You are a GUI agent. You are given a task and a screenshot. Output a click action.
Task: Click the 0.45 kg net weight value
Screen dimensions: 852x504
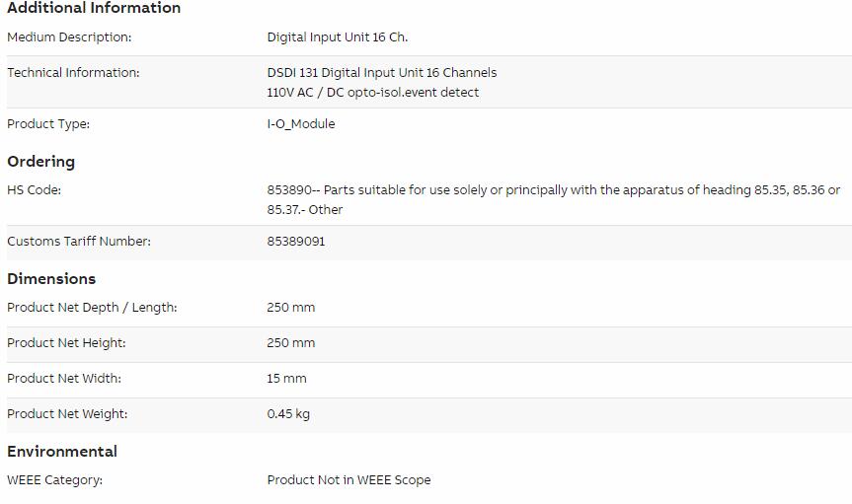[288, 414]
